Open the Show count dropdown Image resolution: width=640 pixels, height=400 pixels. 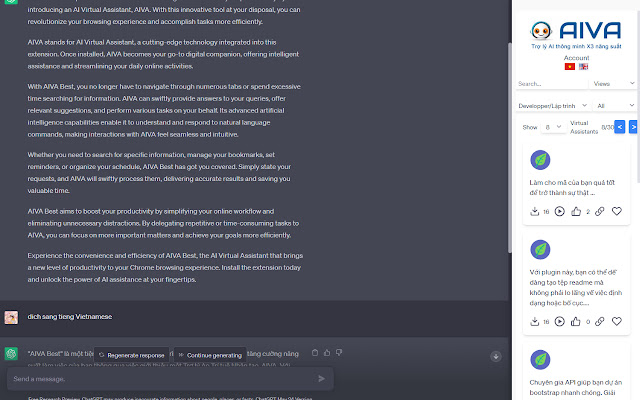(x=553, y=127)
